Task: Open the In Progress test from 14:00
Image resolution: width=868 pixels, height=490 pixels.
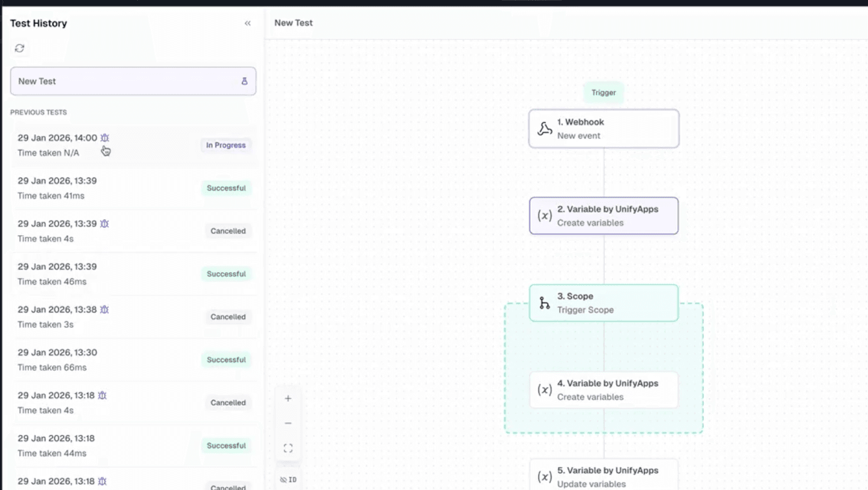Action: point(133,146)
